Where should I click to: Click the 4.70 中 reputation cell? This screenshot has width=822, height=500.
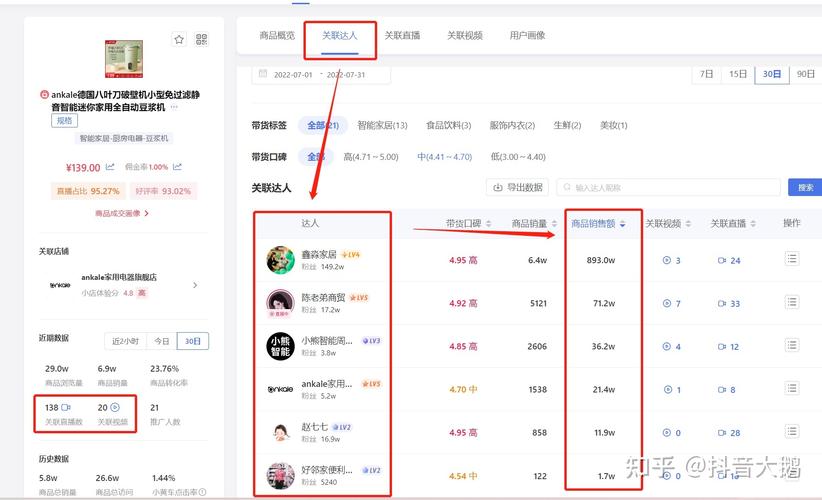point(463,389)
